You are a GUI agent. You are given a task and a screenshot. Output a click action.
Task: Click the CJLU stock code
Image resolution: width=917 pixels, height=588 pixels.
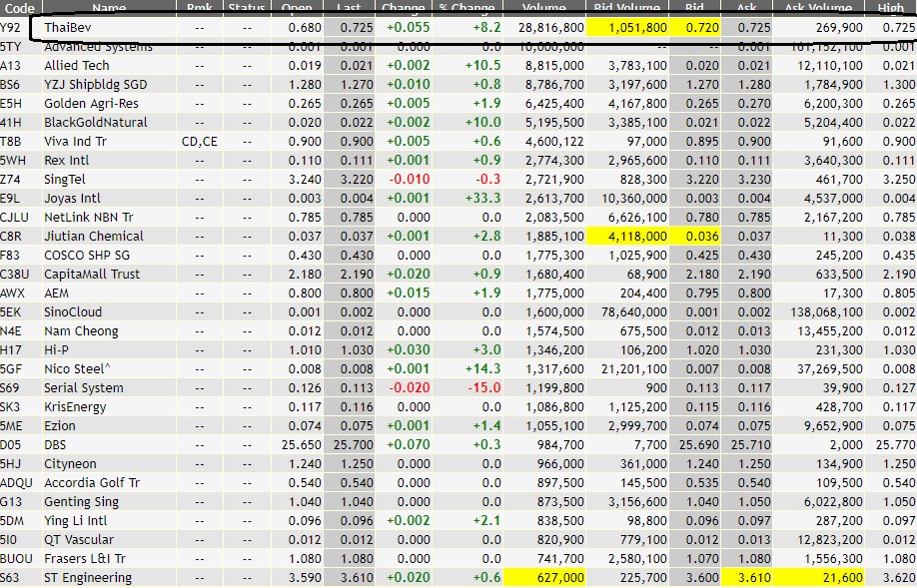click(x=14, y=218)
